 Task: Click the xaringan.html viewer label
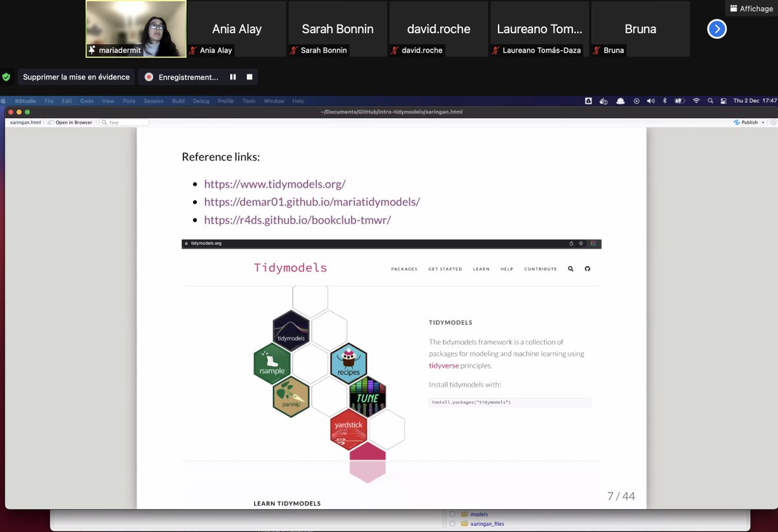tap(26, 122)
